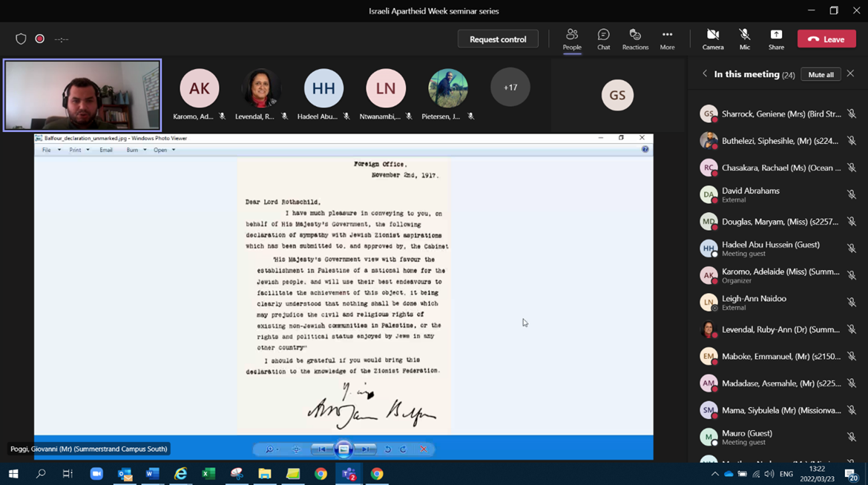Go to next image in Photo Viewer
The image size is (868, 485).
(365, 449)
